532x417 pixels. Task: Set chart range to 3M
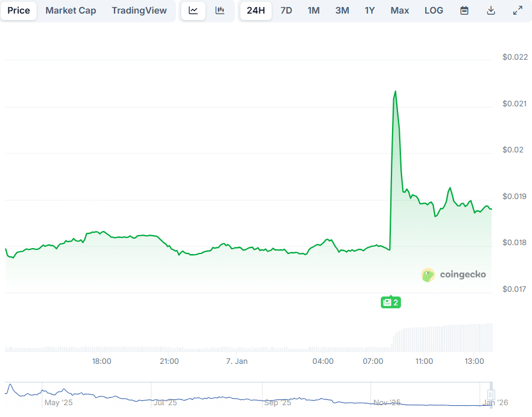342,11
